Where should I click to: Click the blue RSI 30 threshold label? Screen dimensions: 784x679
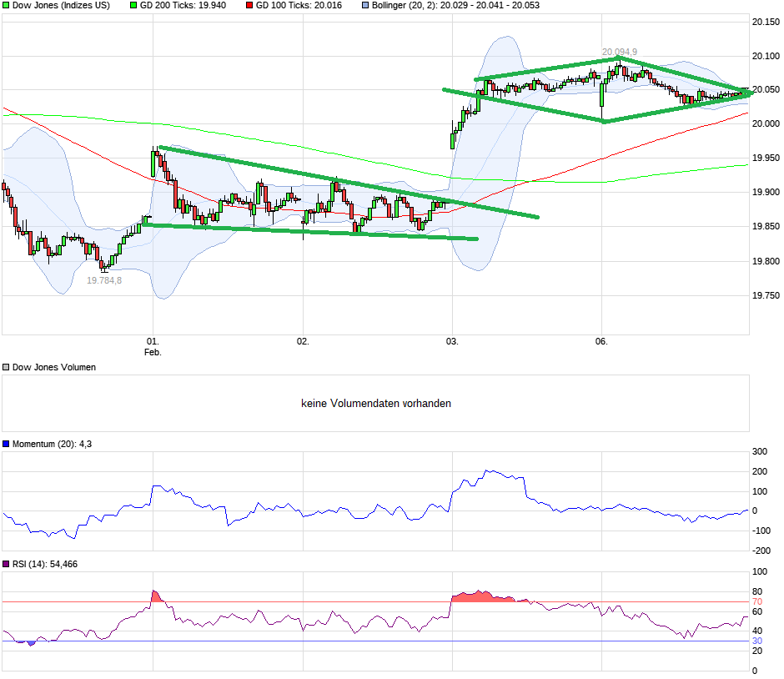point(757,641)
